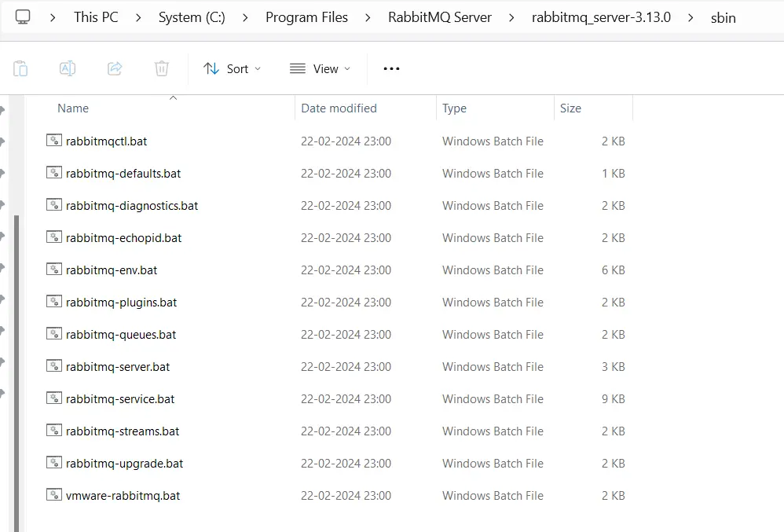Expand chevron after System (C:) breadcrumb
Image resolution: width=784 pixels, height=532 pixels.
[x=245, y=18]
